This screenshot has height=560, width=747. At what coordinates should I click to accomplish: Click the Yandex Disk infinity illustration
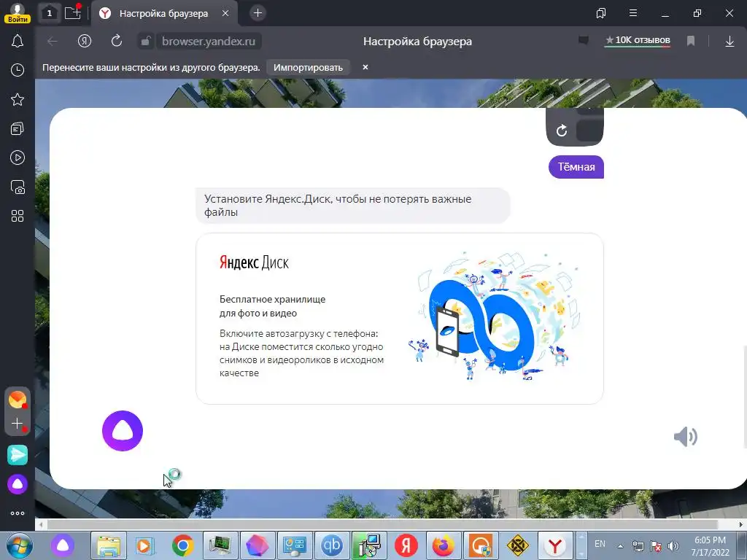494,316
